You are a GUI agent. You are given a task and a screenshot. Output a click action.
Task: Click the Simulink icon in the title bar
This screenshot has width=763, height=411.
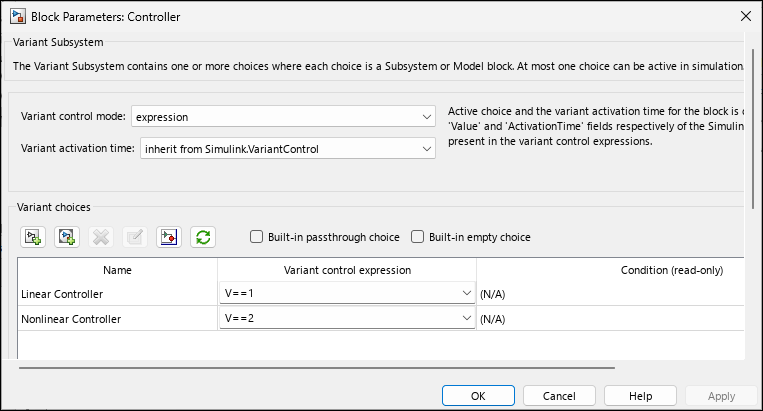point(18,17)
